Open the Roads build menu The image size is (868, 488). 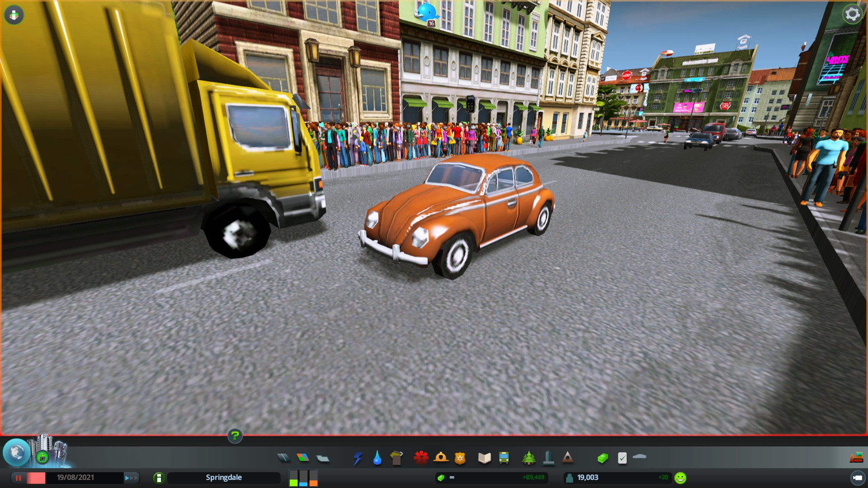(x=283, y=458)
